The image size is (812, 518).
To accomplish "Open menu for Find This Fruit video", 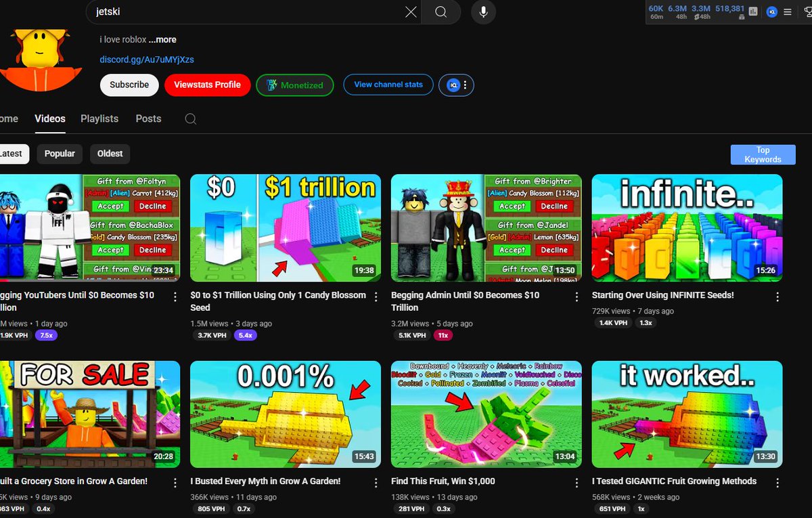I will click(577, 483).
